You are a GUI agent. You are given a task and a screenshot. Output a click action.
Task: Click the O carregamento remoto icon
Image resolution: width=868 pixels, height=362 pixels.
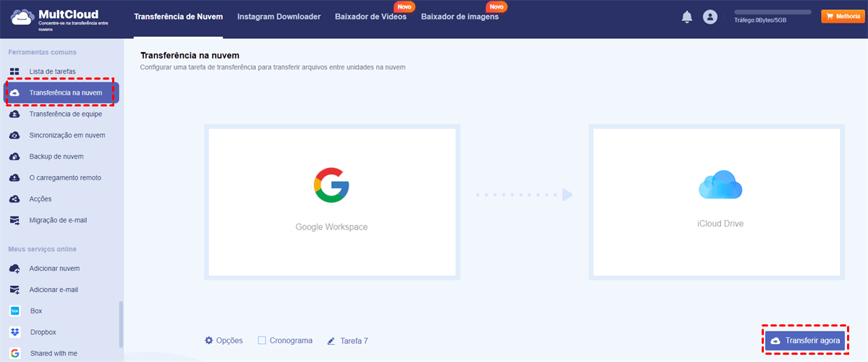(x=14, y=177)
